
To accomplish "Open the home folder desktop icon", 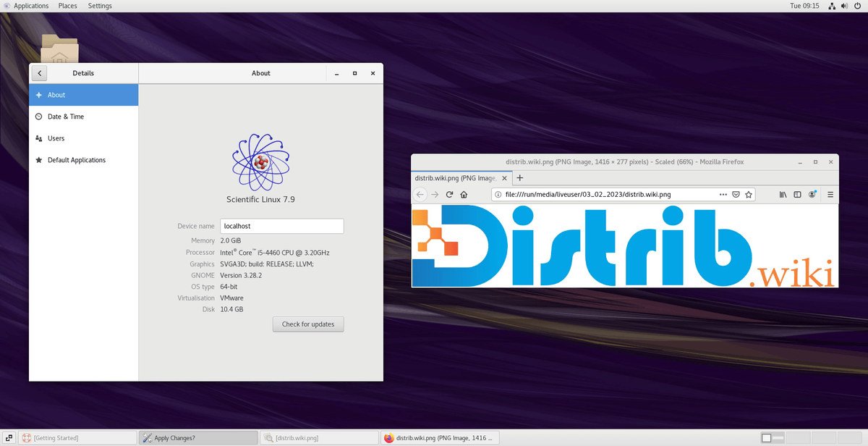I will tap(59, 48).
